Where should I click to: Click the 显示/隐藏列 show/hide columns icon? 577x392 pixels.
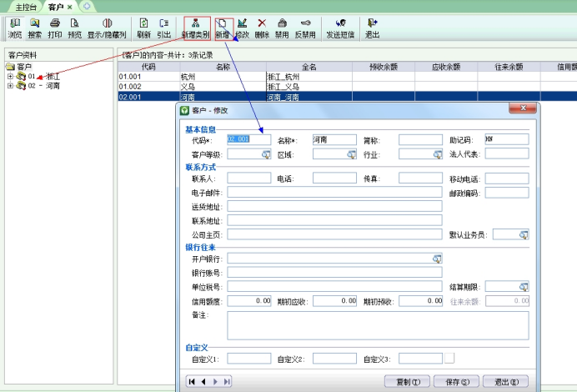tap(107, 28)
